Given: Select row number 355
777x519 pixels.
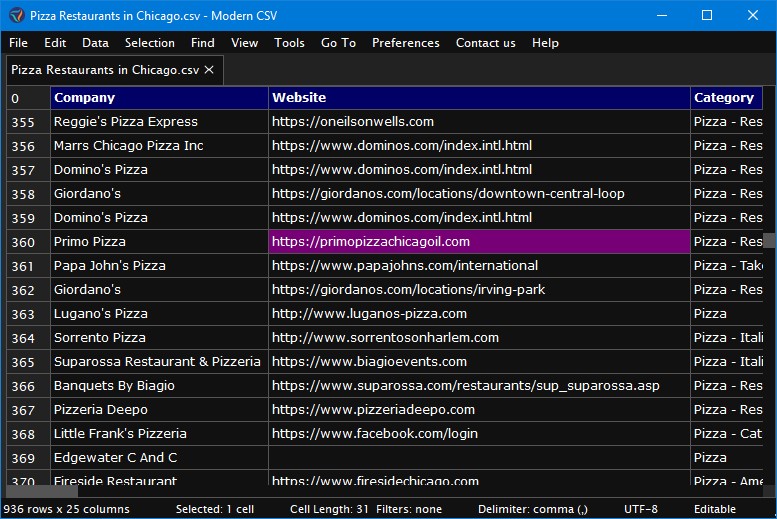Looking at the screenshot, I should pyautogui.click(x=28, y=121).
